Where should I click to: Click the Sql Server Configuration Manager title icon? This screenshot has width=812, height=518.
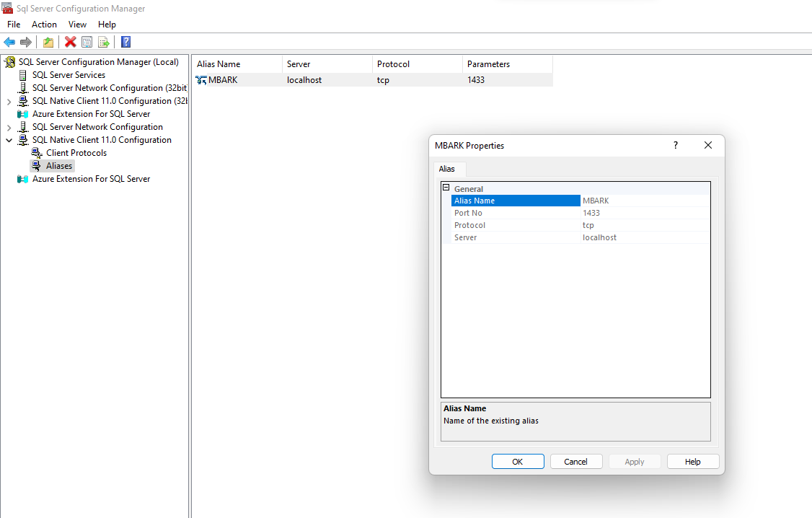tap(7, 8)
